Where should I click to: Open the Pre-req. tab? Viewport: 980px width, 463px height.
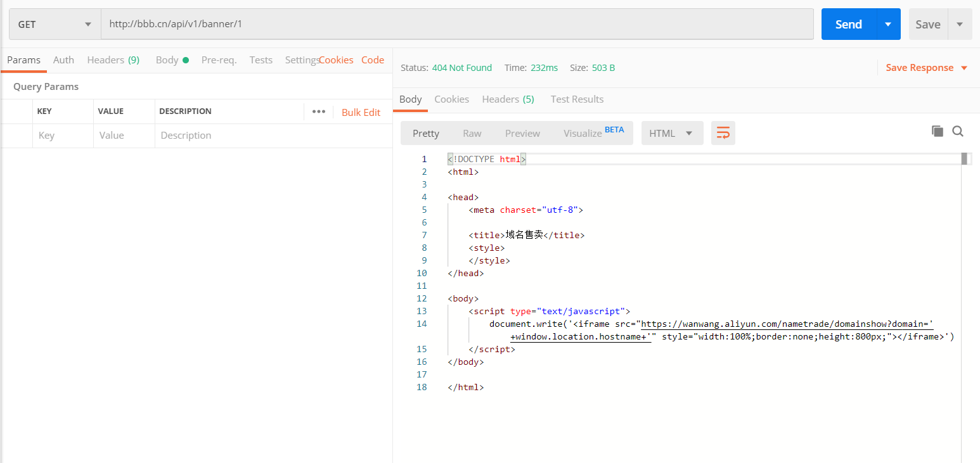click(x=219, y=60)
